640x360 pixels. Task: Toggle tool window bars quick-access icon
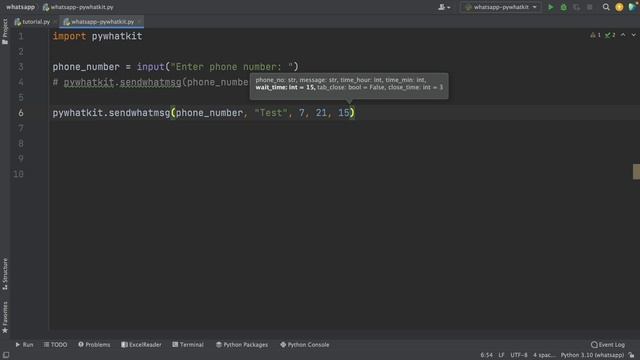(6, 355)
